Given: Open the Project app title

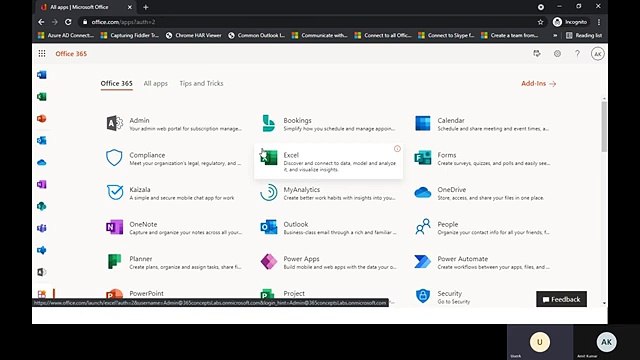Looking at the screenshot, I should [x=294, y=293].
